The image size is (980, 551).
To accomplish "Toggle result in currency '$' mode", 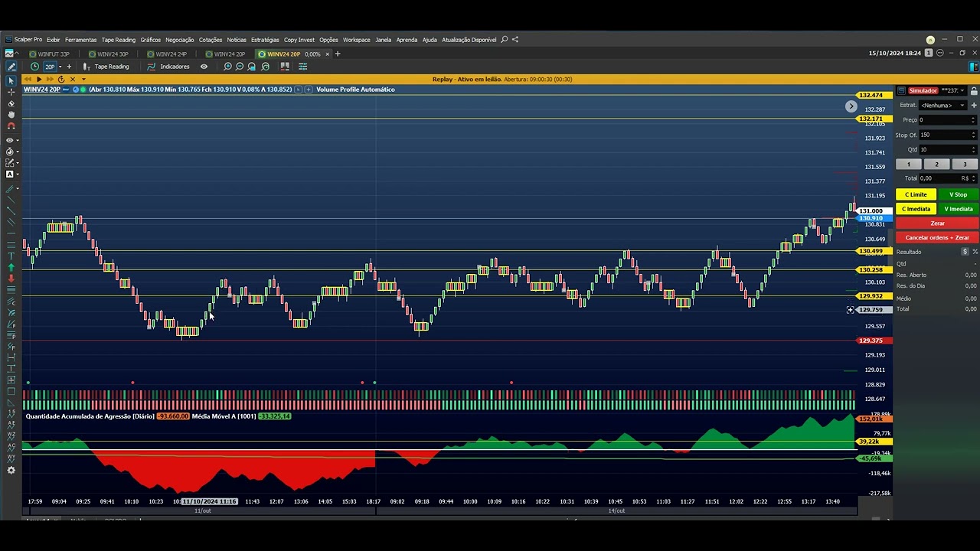I will point(965,252).
